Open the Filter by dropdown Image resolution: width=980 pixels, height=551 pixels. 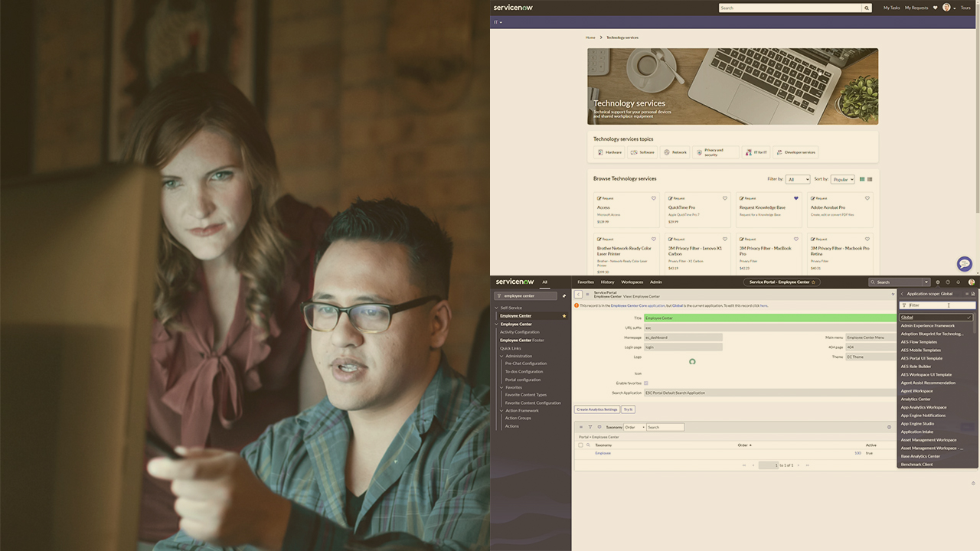tap(797, 179)
